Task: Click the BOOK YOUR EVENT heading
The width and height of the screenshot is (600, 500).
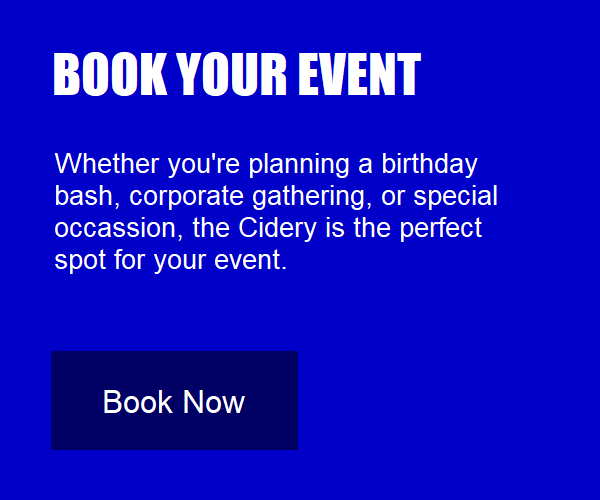Action: click(x=237, y=74)
